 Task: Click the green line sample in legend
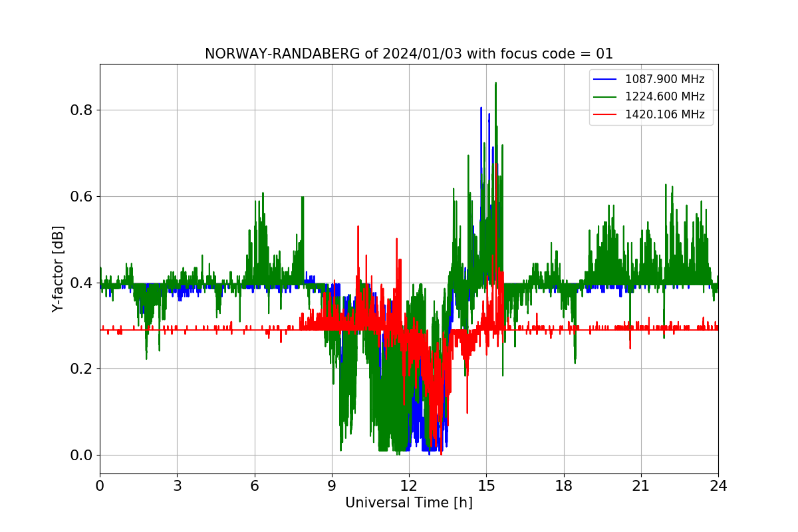605,97
